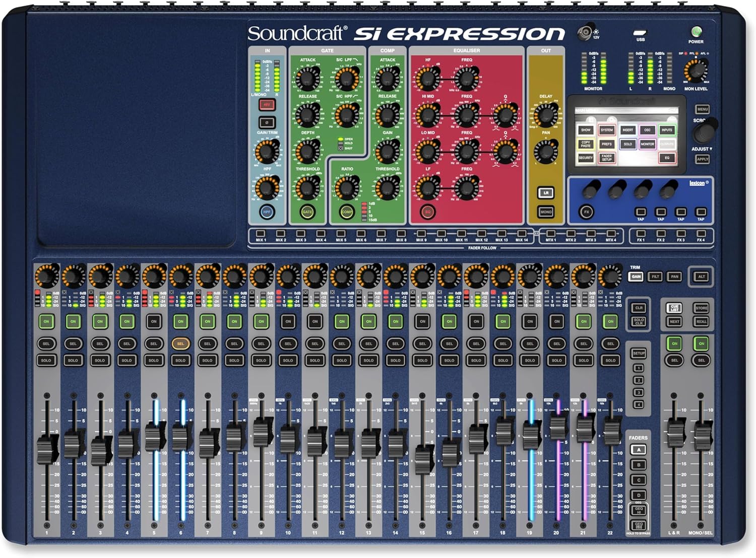Select the MIX 1 fader follow button

click(261, 234)
